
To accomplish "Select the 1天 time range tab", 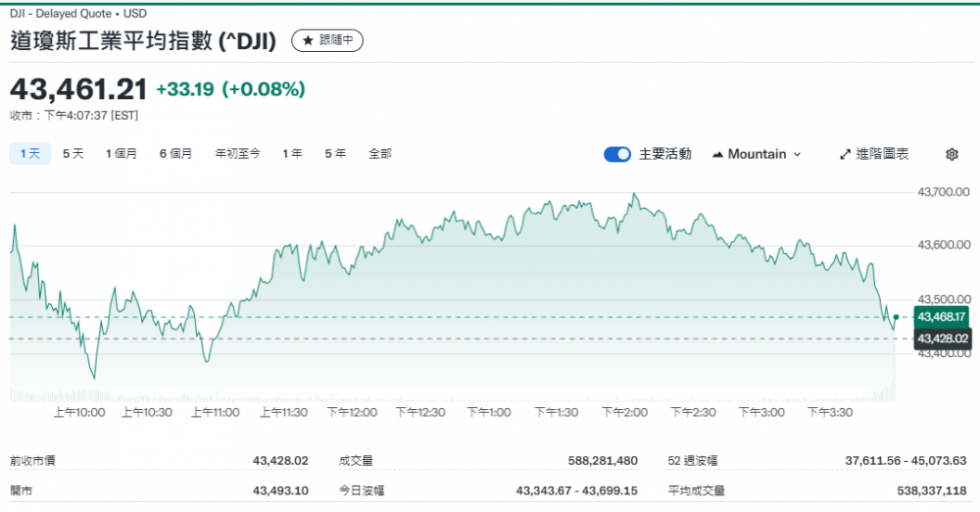I will coord(29,153).
